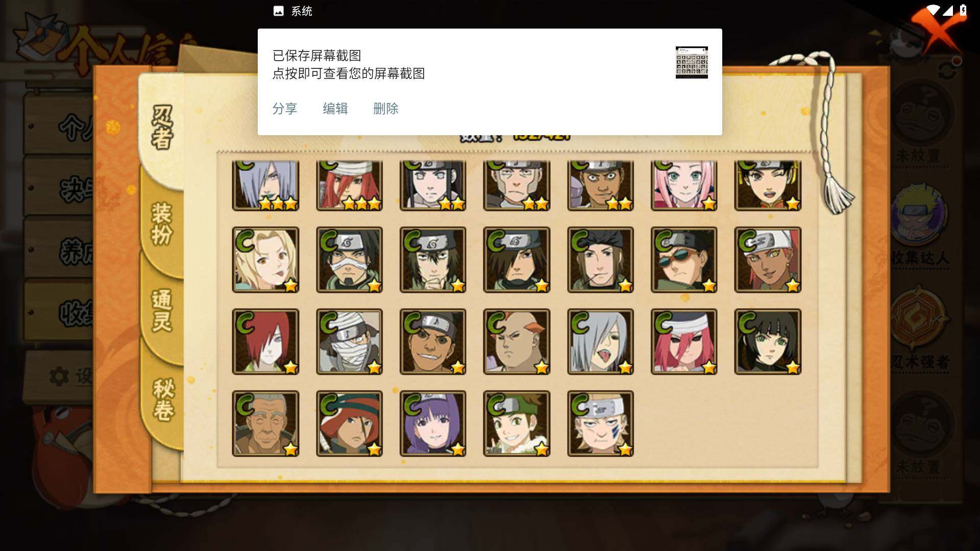
Task: Select the silver-haired ninja sticking tongue out
Action: click(x=600, y=341)
